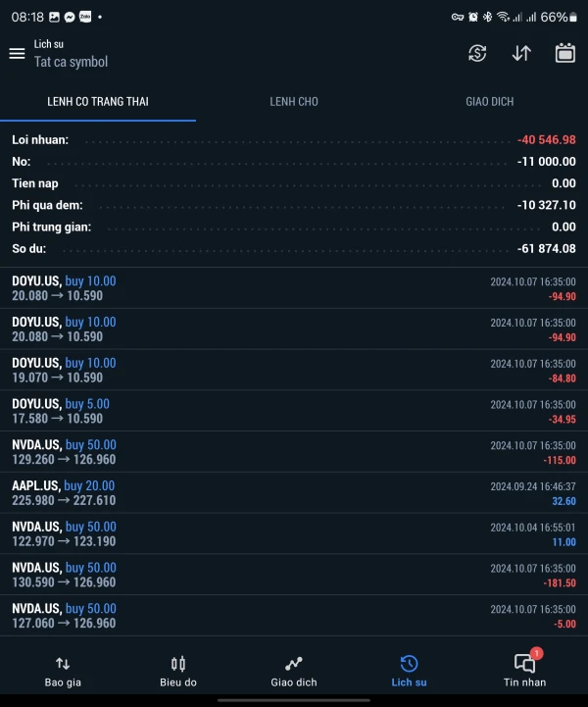Viewport: 588px width, 707px height.
Task: Open the calendar date range icon
Action: [565, 53]
